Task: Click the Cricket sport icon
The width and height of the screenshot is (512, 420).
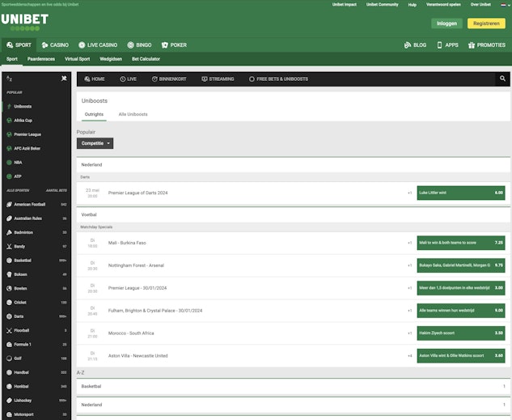Action: pos(9,303)
